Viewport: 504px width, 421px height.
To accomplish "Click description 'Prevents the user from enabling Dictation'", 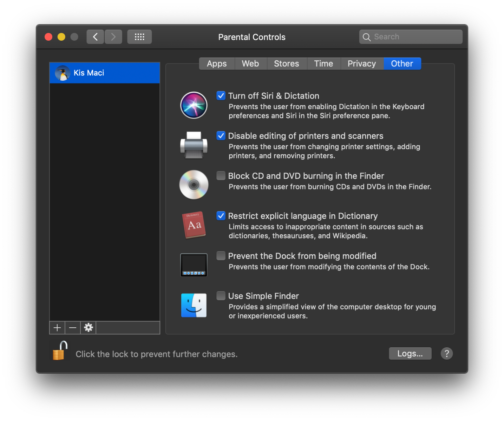I will pyautogui.click(x=327, y=111).
